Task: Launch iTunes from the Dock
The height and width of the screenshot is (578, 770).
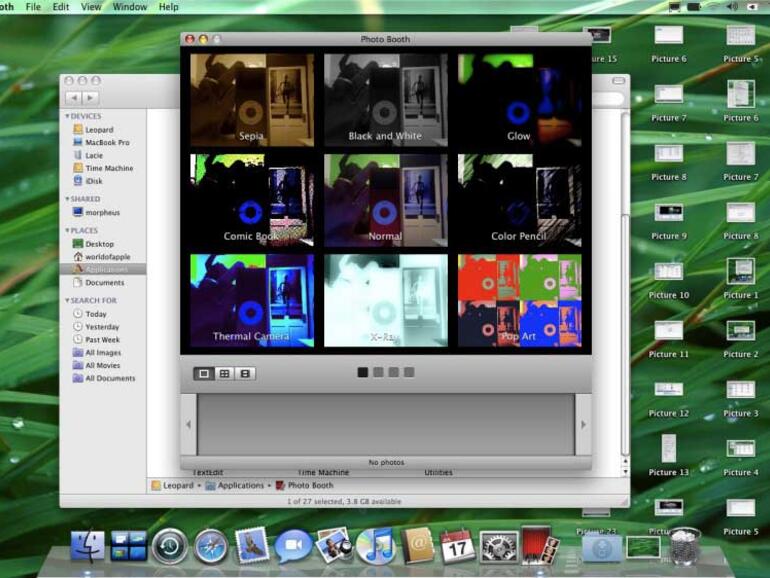Action: click(x=375, y=545)
